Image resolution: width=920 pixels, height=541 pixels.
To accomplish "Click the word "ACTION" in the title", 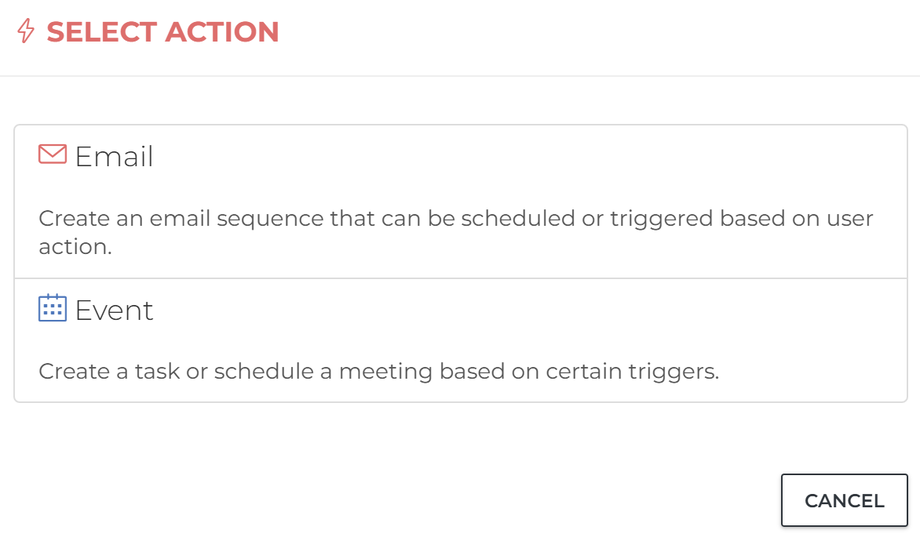I will coord(222,32).
